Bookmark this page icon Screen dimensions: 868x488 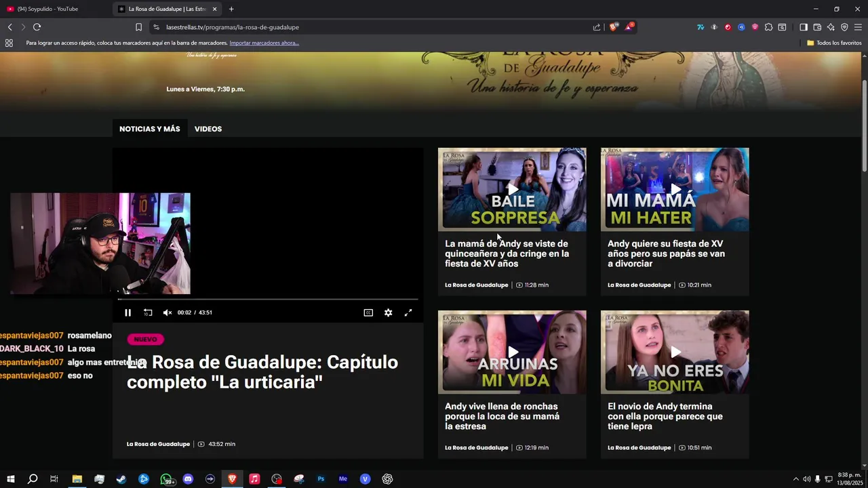pos(138,27)
